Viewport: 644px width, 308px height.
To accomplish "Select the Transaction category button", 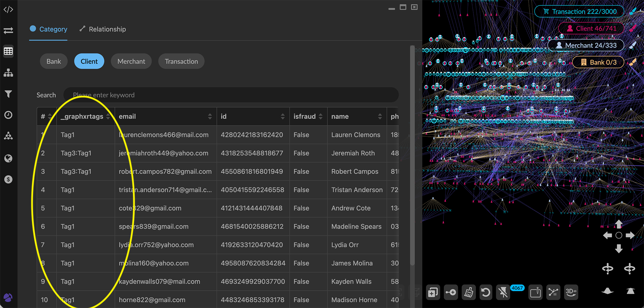I will click(181, 61).
